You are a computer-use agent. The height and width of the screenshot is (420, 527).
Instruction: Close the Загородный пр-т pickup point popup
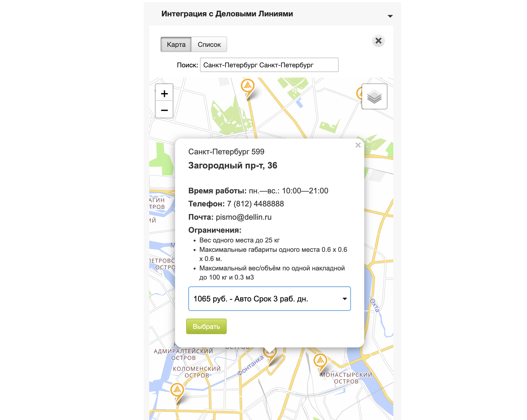[358, 145]
